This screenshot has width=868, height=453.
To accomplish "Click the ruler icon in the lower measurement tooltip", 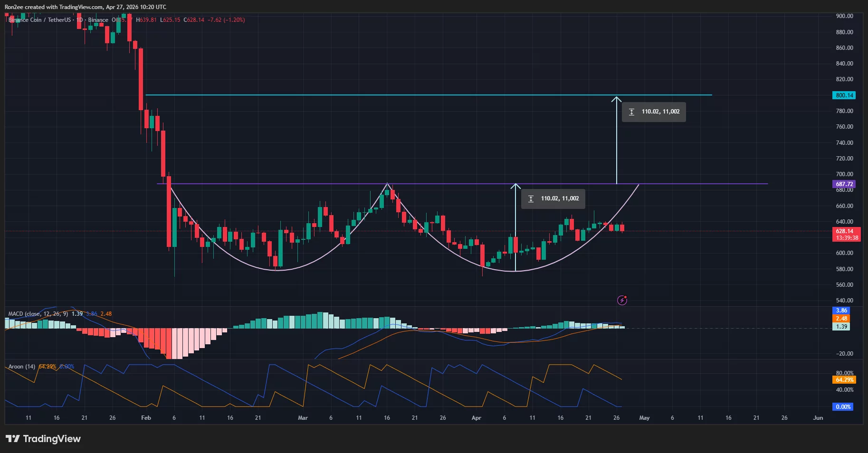I will pyautogui.click(x=531, y=199).
